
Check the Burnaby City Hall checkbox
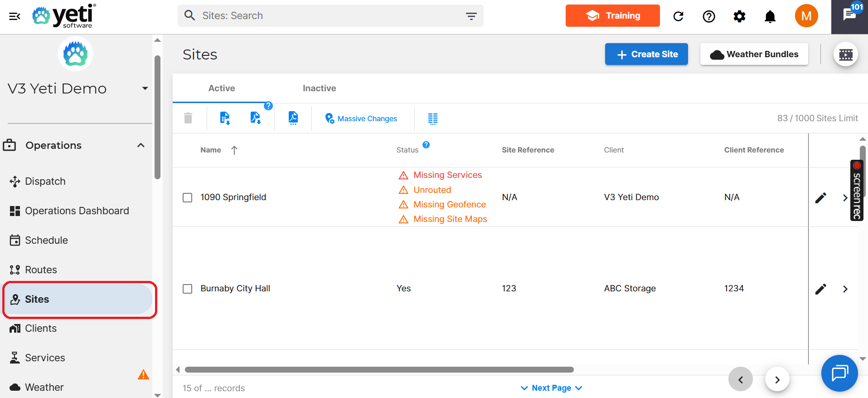tap(187, 289)
